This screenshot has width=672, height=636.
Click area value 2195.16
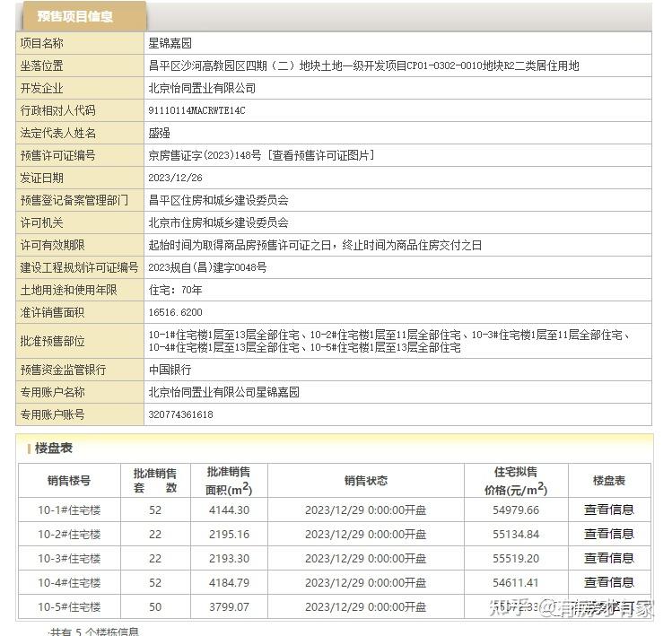(x=229, y=535)
